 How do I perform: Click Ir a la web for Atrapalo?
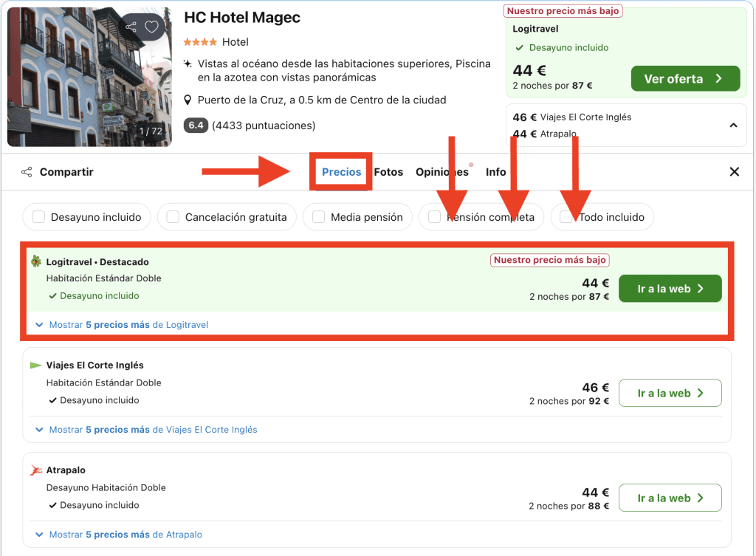(670, 498)
